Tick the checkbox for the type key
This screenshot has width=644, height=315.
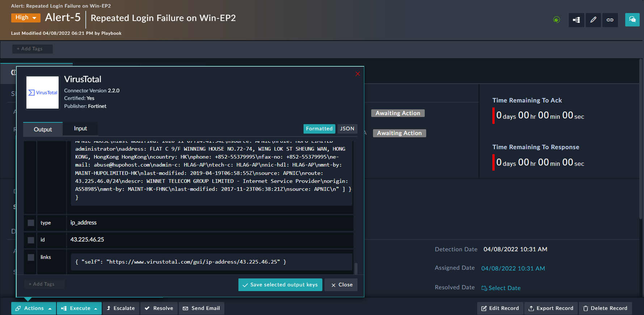coord(31,223)
